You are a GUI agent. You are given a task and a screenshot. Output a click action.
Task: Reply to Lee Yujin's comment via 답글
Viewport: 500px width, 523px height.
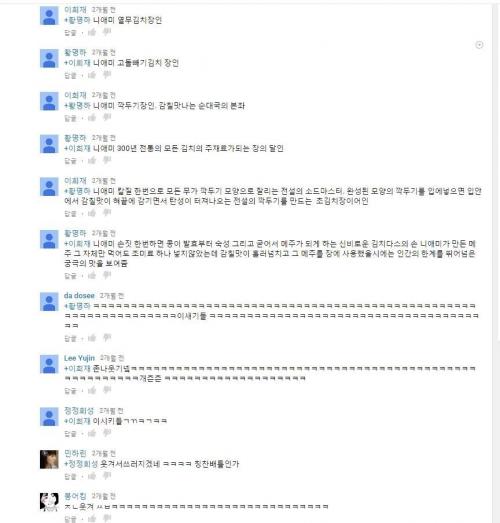coord(70,391)
